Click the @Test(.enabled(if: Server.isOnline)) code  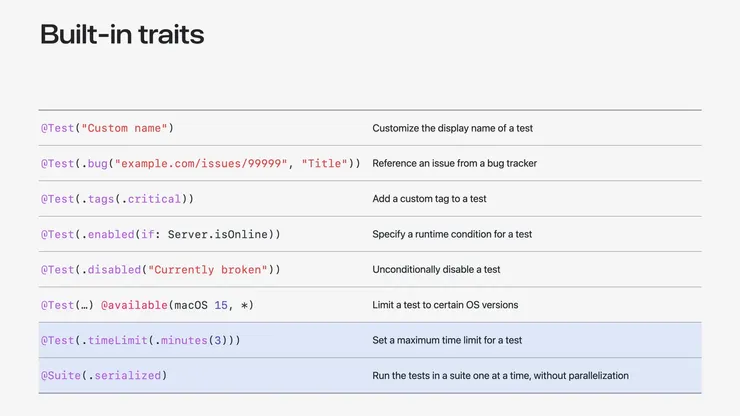160,234
